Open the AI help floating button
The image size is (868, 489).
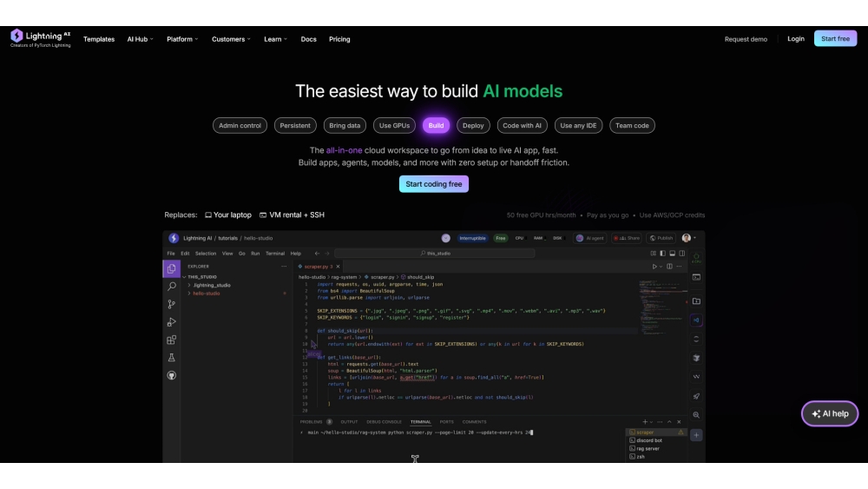(829, 413)
